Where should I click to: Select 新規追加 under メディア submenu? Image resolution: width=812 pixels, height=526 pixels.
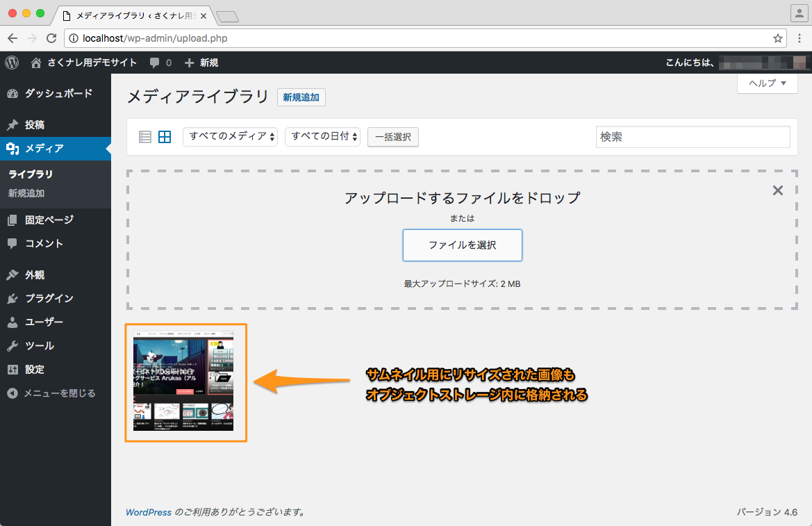pos(26,193)
